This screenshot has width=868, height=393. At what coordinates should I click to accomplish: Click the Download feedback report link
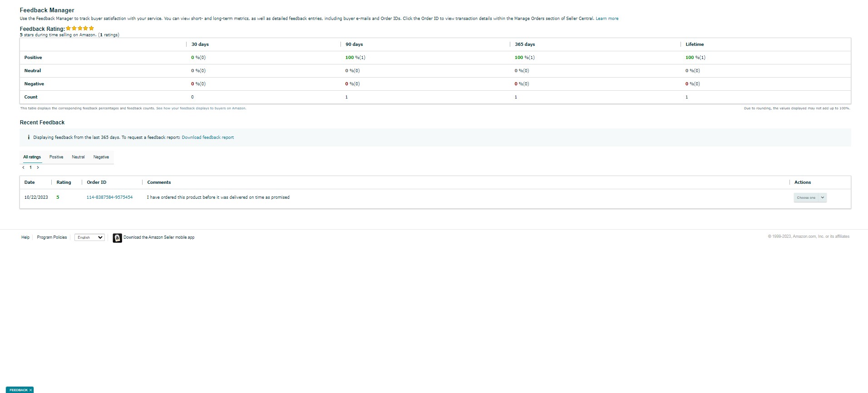pyautogui.click(x=208, y=138)
